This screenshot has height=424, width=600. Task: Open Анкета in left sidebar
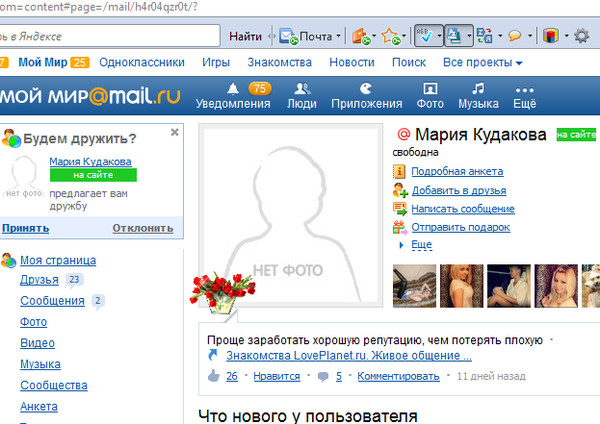point(39,406)
